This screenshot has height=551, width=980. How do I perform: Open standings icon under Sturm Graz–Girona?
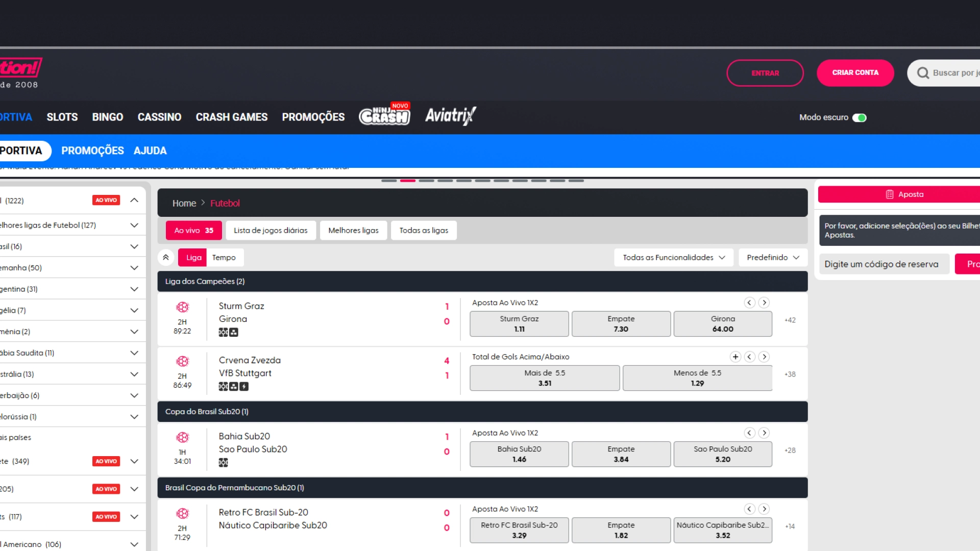tap(234, 333)
